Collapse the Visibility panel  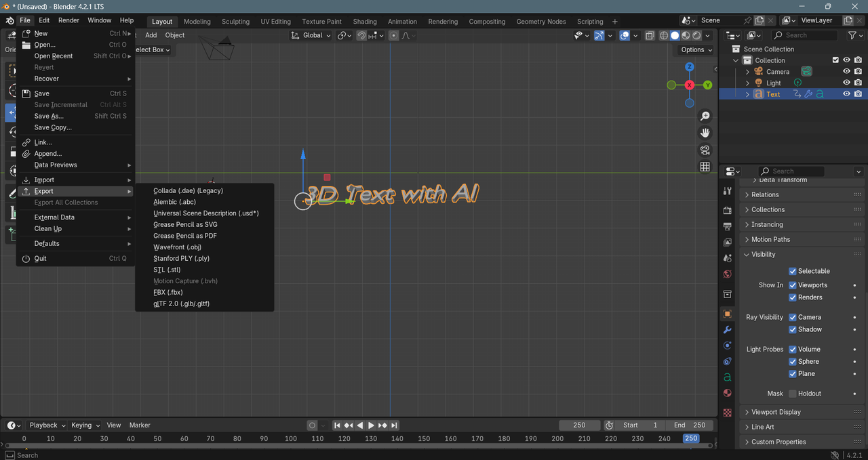(803, 254)
